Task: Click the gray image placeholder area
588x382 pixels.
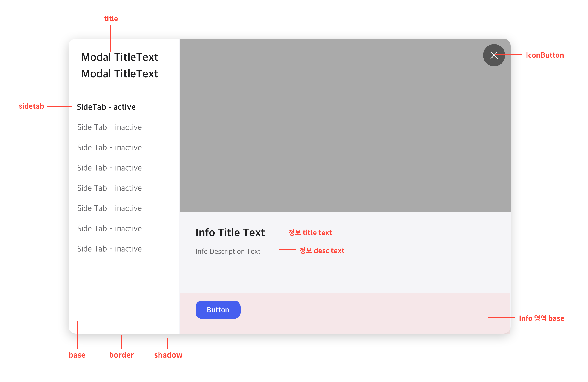Action: 345,125
